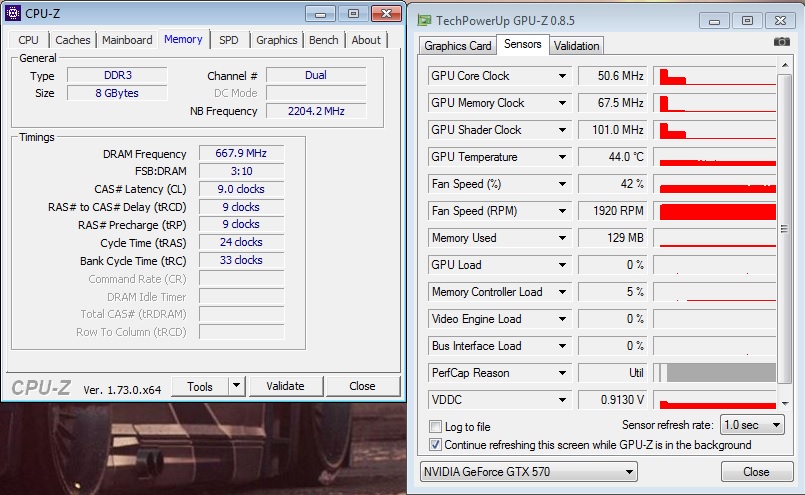
Task: Click the Fan Speed (RPM) history graph
Action: 715,211
